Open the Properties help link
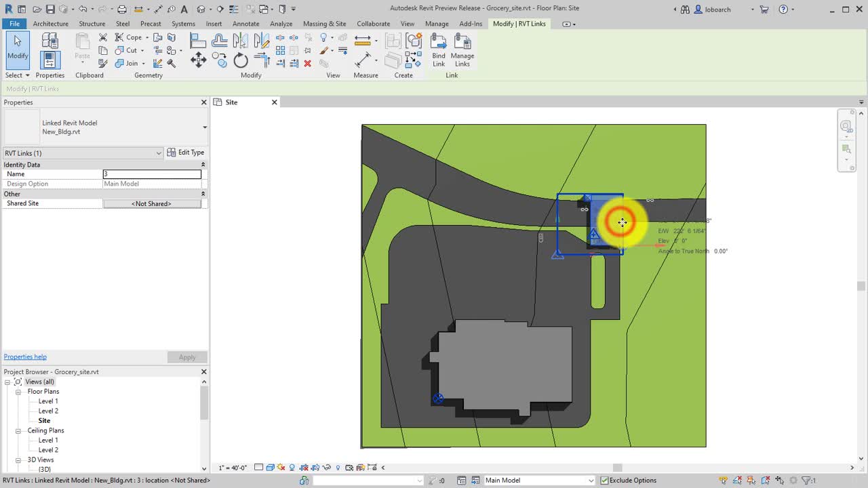 tap(25, 357)
